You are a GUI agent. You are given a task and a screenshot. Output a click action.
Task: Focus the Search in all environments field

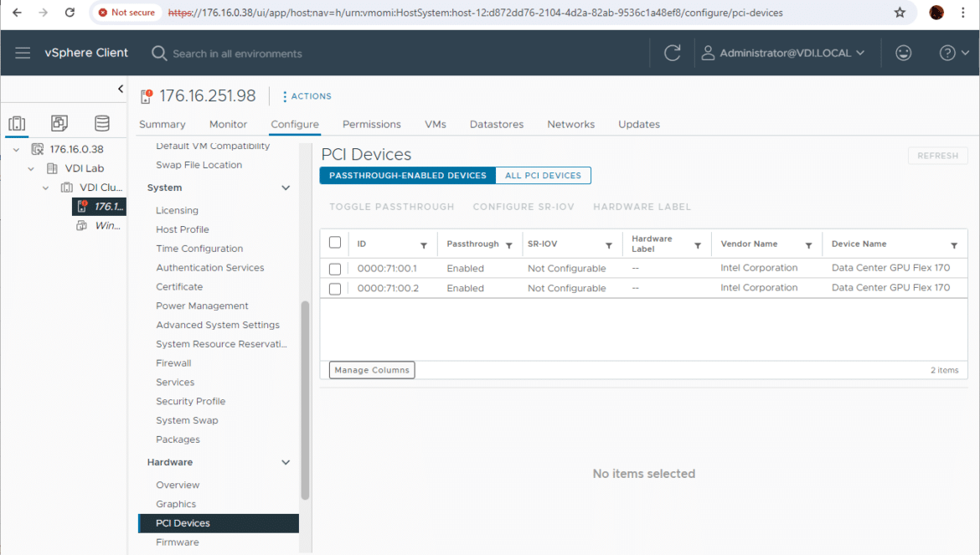[238, 54]
